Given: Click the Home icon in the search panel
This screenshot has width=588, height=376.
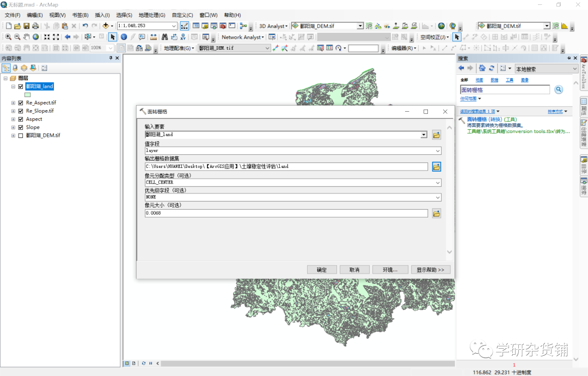Looking at the screenshot, I should (482, 68).
